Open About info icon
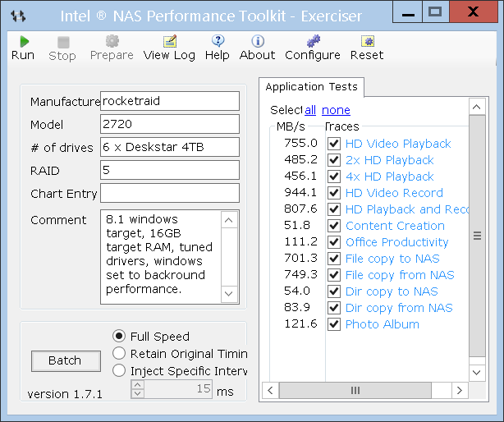Viewport: 504px width, 422px height. pyautogui.click(x=258, y=41)
